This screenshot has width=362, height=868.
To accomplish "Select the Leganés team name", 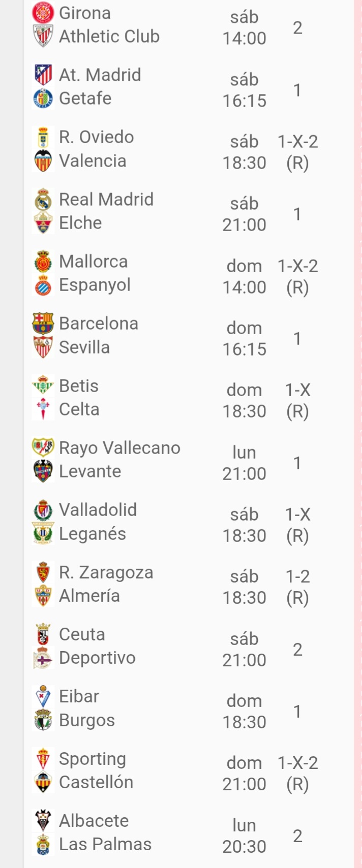I will coord(93,534).
